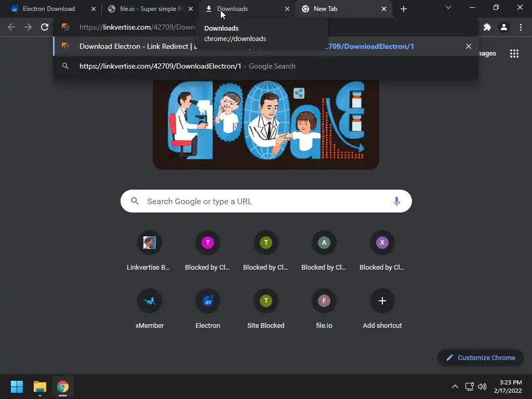The width and height of the screenshot is (532, 399).
Task: Focus the Search Google or type a URL box
Action: coord(266,201)
